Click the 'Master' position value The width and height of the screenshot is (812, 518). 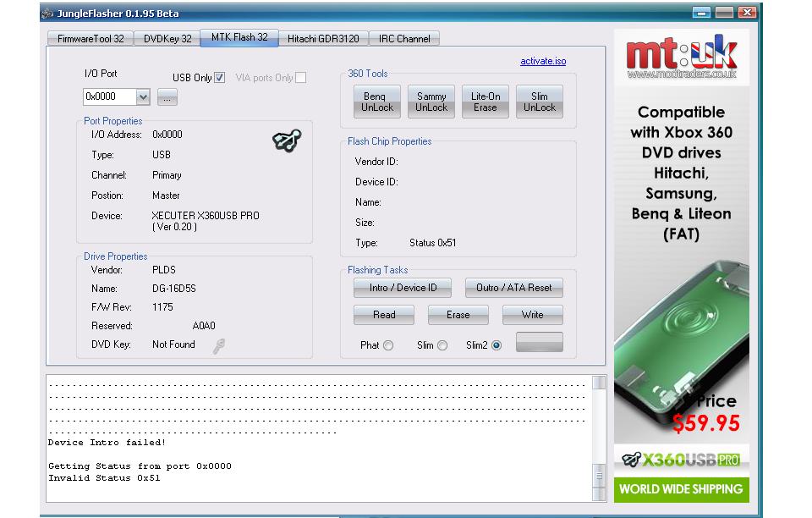click(166, 196)
